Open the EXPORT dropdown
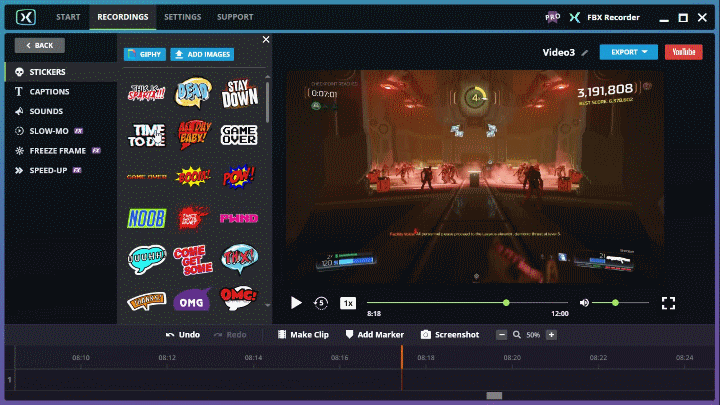The height and width of the screenshot is (405, 720). coord(629,52)
